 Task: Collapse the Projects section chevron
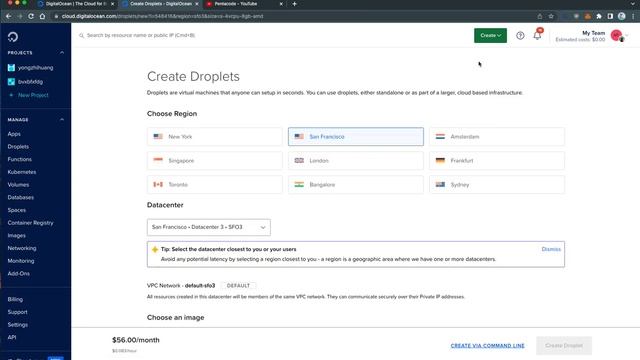(62, 53)
